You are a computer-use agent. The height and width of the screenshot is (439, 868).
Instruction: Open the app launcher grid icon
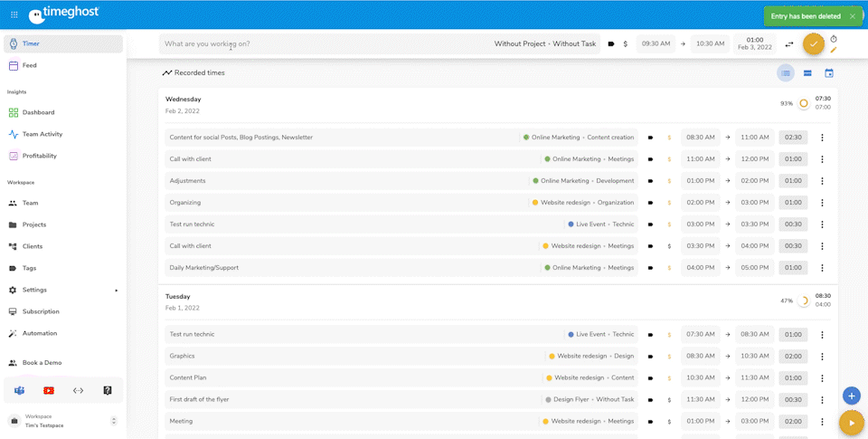coord(14,15)
